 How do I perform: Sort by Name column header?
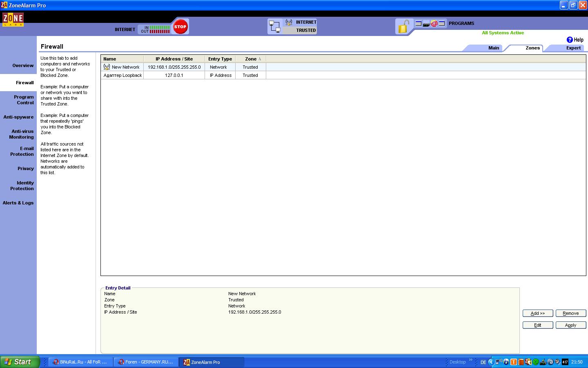click(122, 59)
